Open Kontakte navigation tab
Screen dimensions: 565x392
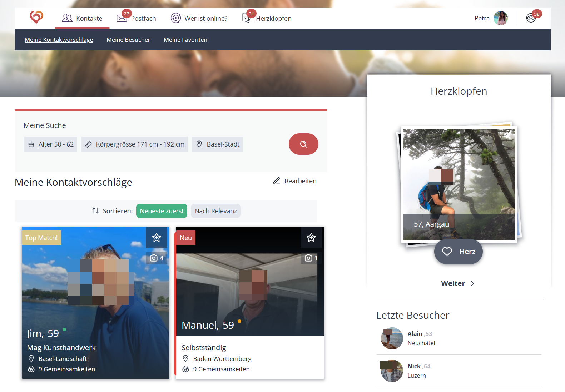tap(82, 18)
